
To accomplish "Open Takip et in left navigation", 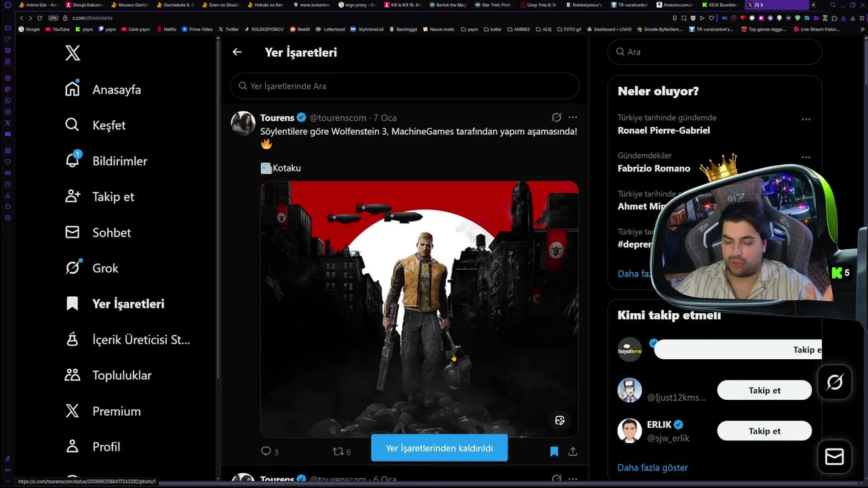I will [99, 197].
